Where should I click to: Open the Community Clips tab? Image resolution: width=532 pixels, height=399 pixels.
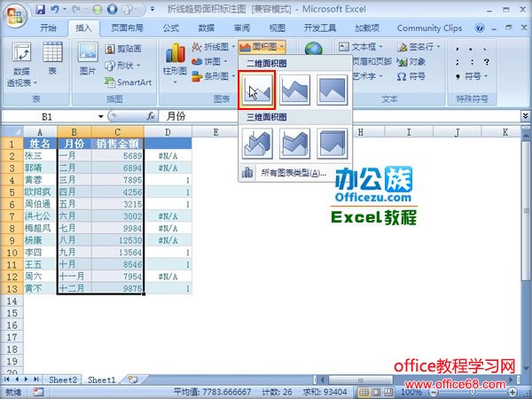(429, 27)
